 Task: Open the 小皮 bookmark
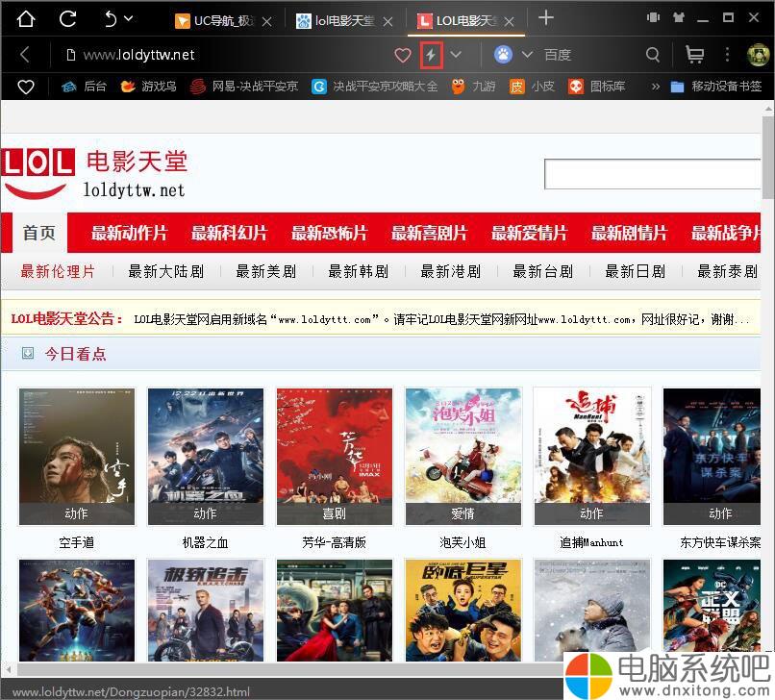pos(532,87)
